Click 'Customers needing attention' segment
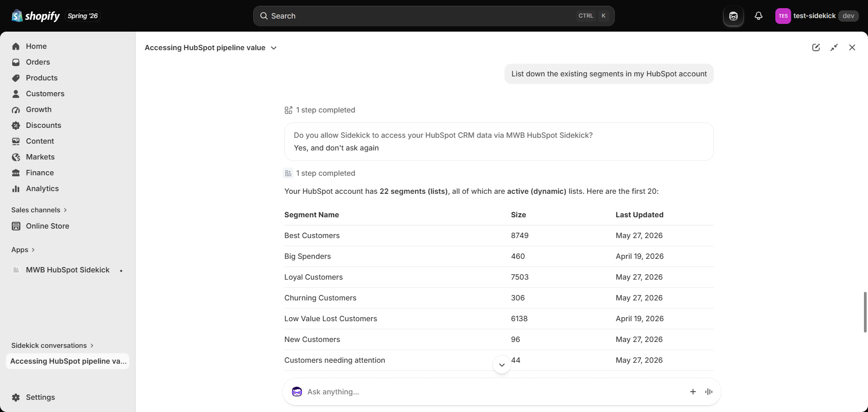This screenshot has width=868, height=412. 335,360
